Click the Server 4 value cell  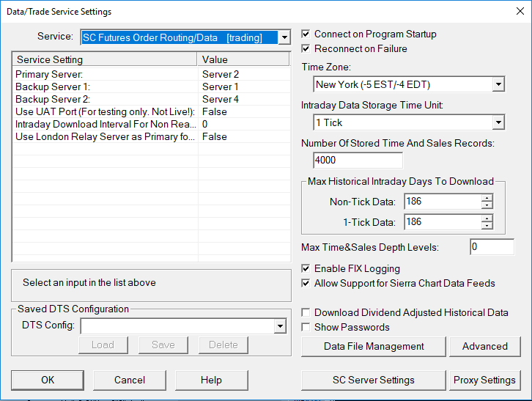(244, 99)
